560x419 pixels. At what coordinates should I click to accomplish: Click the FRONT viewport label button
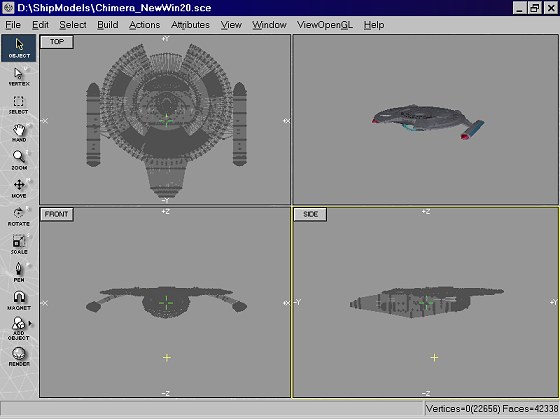[x=56, y=214]
